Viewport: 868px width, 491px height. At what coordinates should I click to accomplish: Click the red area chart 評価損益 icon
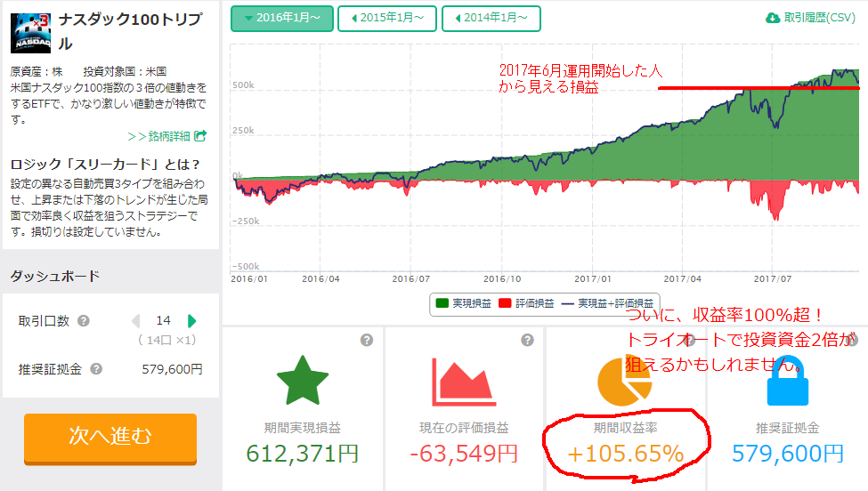tap(463, 382)
